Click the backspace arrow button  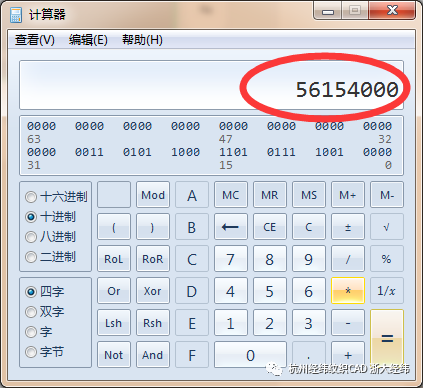231,227
